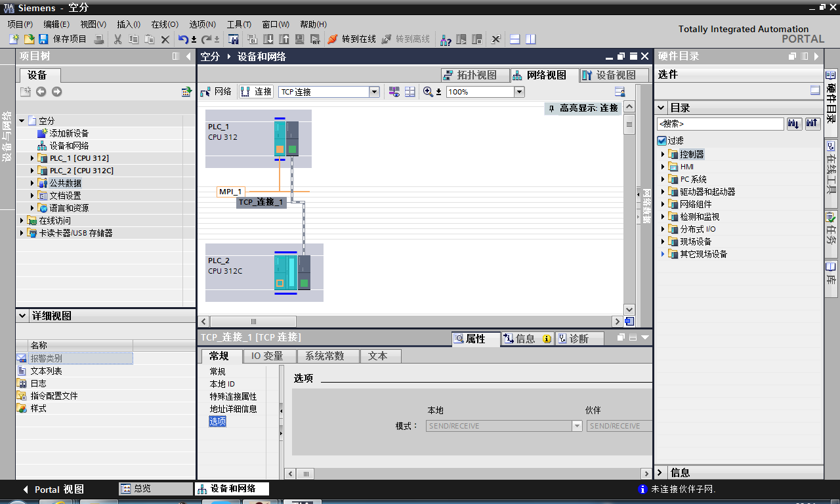Toggle the 连接 connections mode button

click(256, 92)
